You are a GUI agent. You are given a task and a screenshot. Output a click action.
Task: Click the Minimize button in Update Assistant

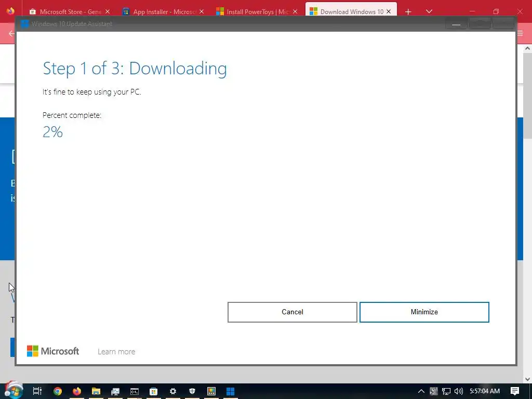tap(424, 312)
